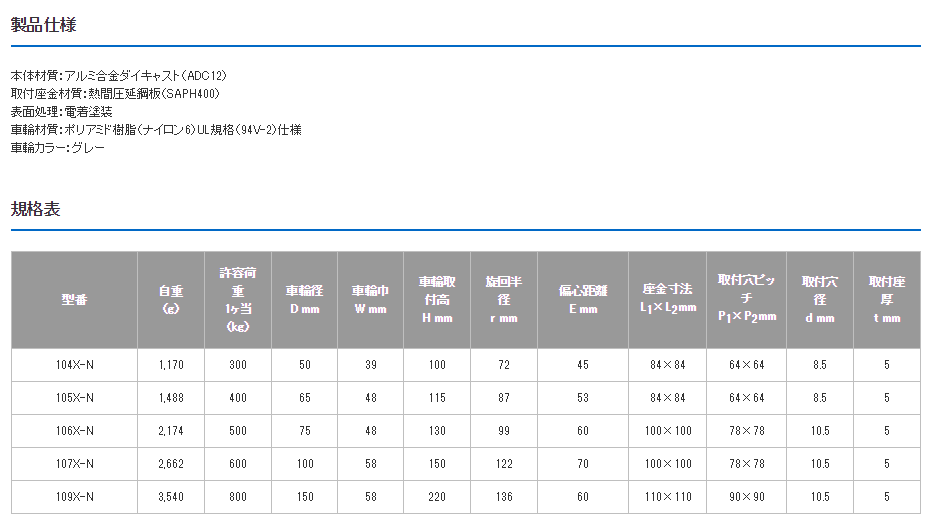Click the 表面処理 電着塗装 text line
This screenshot has width=929, height=532.
point(62,111)
